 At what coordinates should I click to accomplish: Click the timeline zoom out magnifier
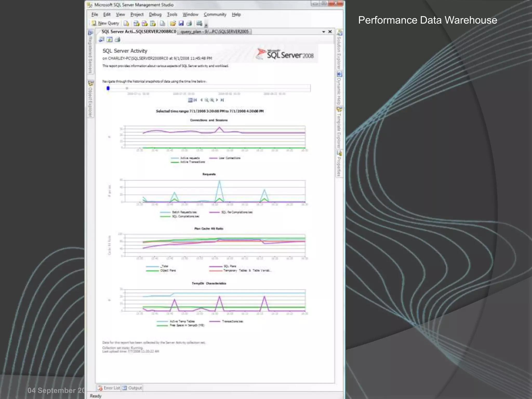207,100
